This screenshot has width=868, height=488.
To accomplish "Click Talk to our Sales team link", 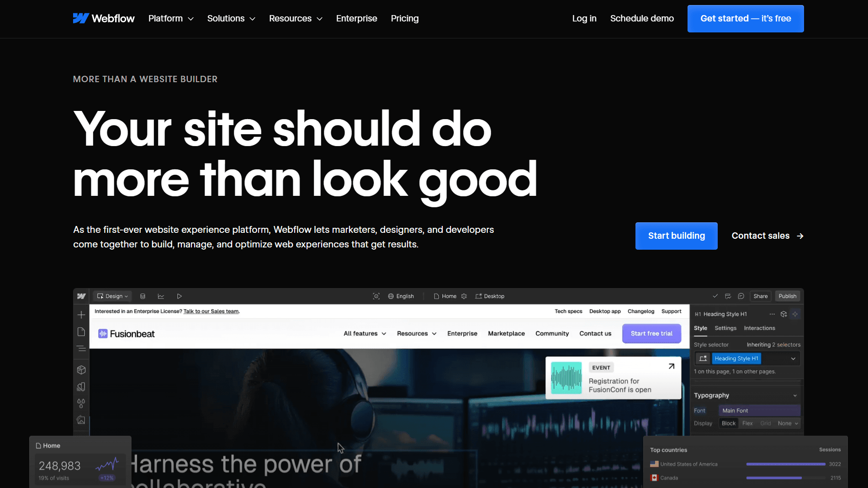I will 211,311.
